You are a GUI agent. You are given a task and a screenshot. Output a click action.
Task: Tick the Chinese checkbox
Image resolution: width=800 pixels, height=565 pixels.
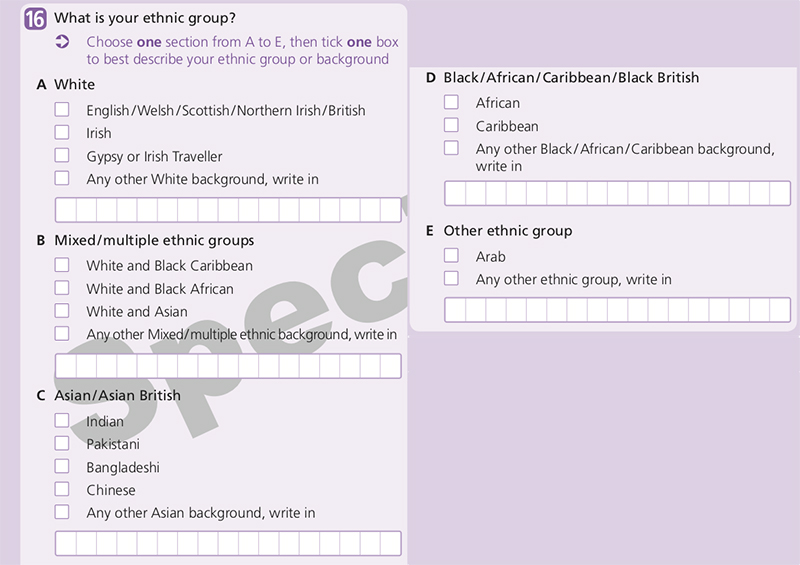click(62, 489)
